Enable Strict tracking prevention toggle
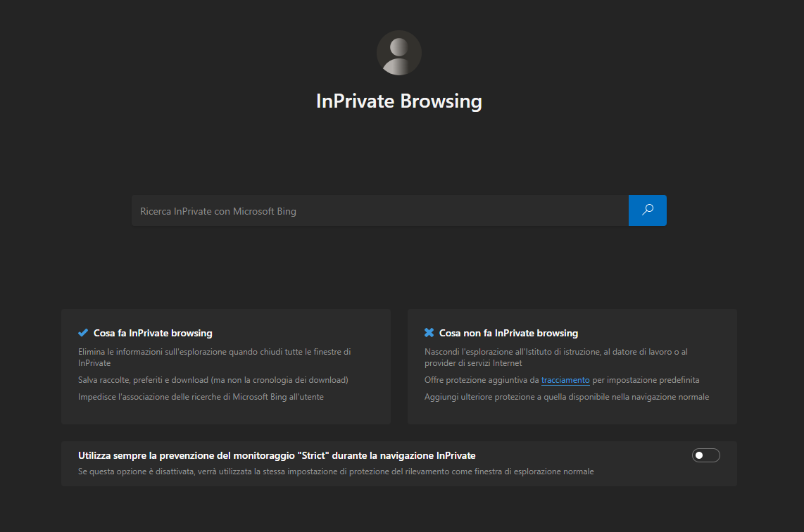The image size is (804, 532). [x=705, y=455]
